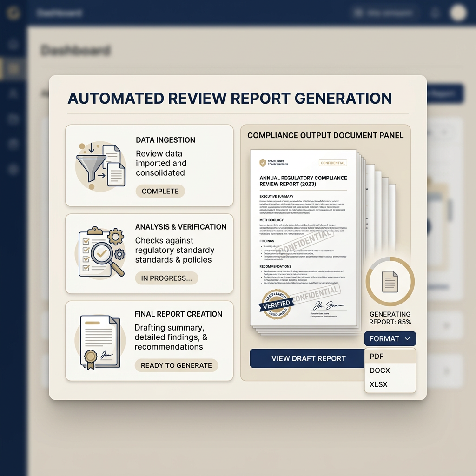
Task: Click the CONFIDENTIAL tag on the report header
Action: point(333,163)
